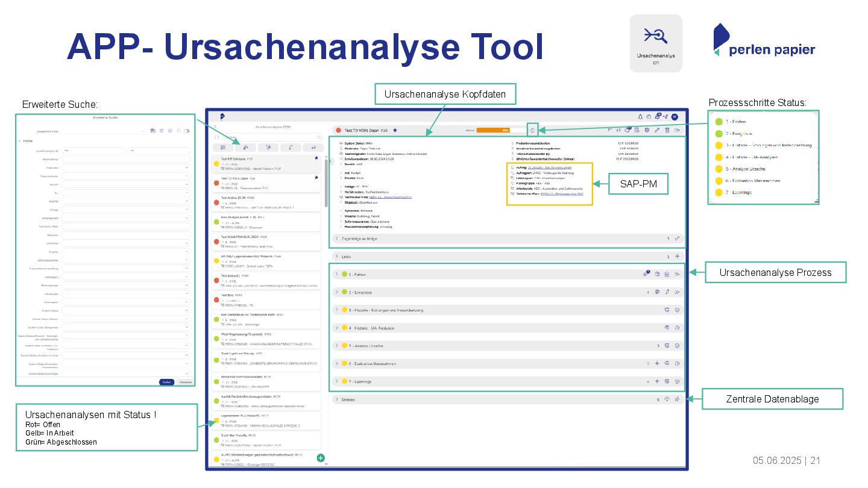Click the checklist filter button above the analyses list
The image size is (868, 488).
[224, 147]
